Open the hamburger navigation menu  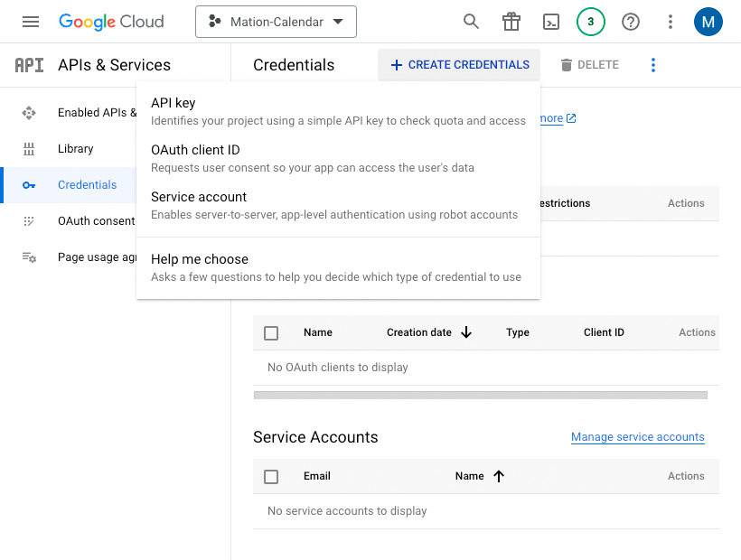tap(31, 22)
